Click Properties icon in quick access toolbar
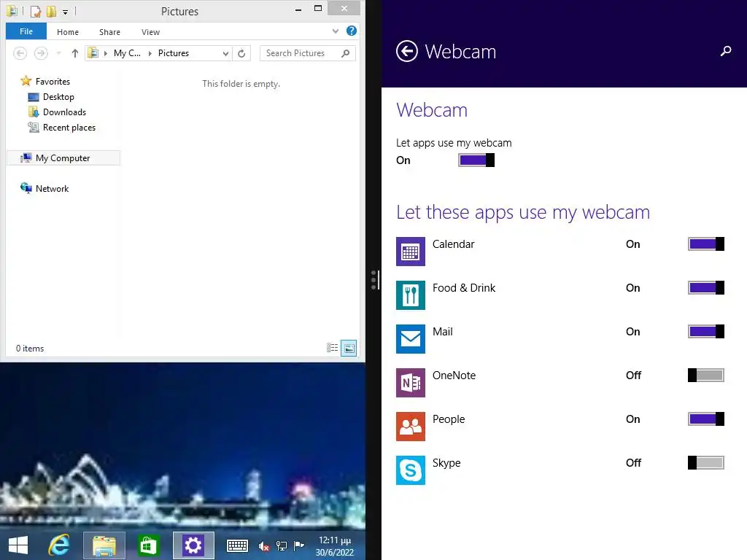The height and width of the screenshot is (560, 747). 36,11
